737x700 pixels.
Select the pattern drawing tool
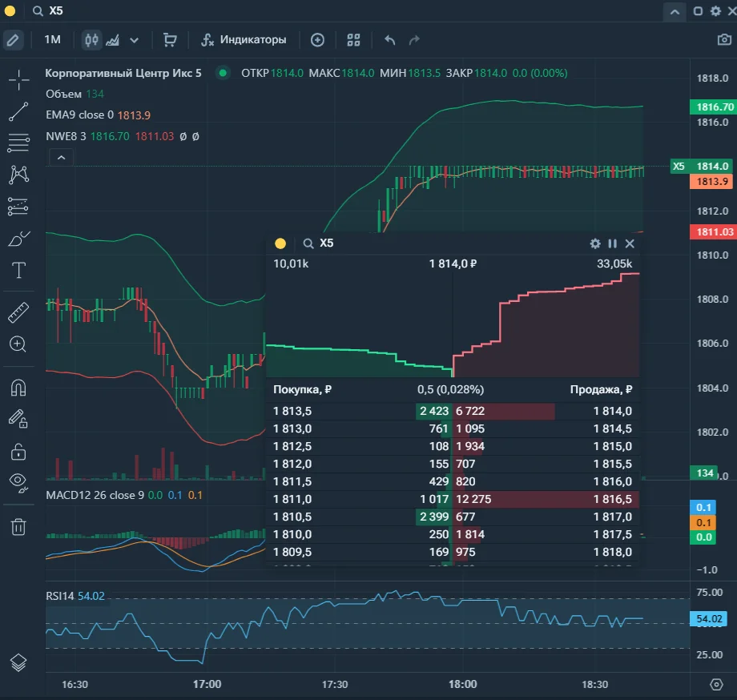click(18, 175)
